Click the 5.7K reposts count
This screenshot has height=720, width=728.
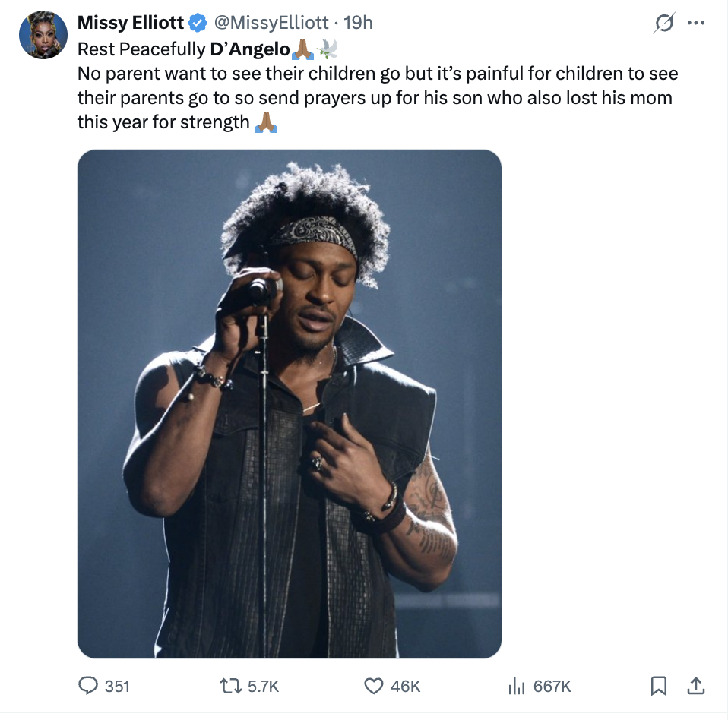pos(264,686)
